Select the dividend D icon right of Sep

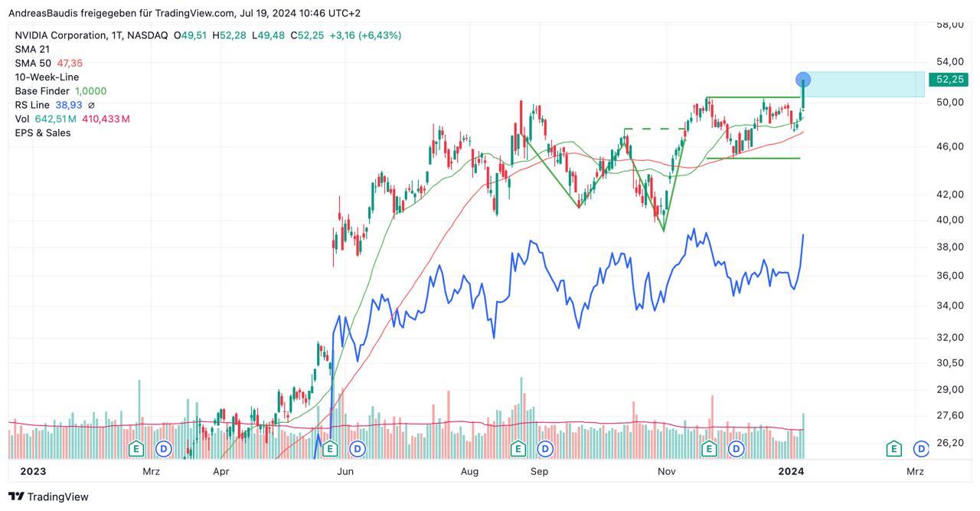coord(545,448)
